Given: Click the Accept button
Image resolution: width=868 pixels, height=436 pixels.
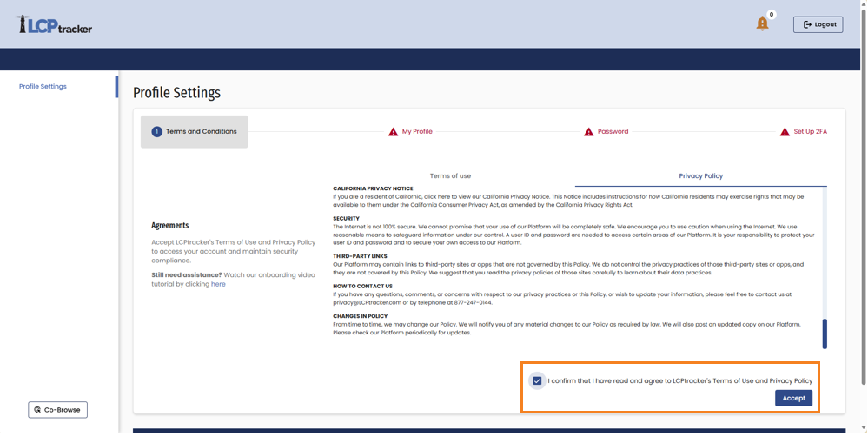Looking at the screenshot, I should (793, 399).
